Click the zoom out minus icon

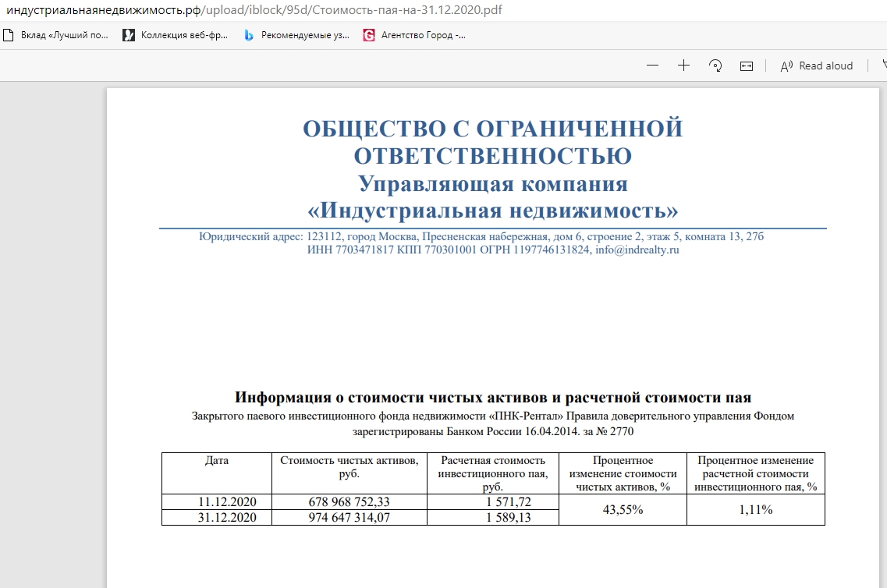pyautogui.click(x=653, y=66)
